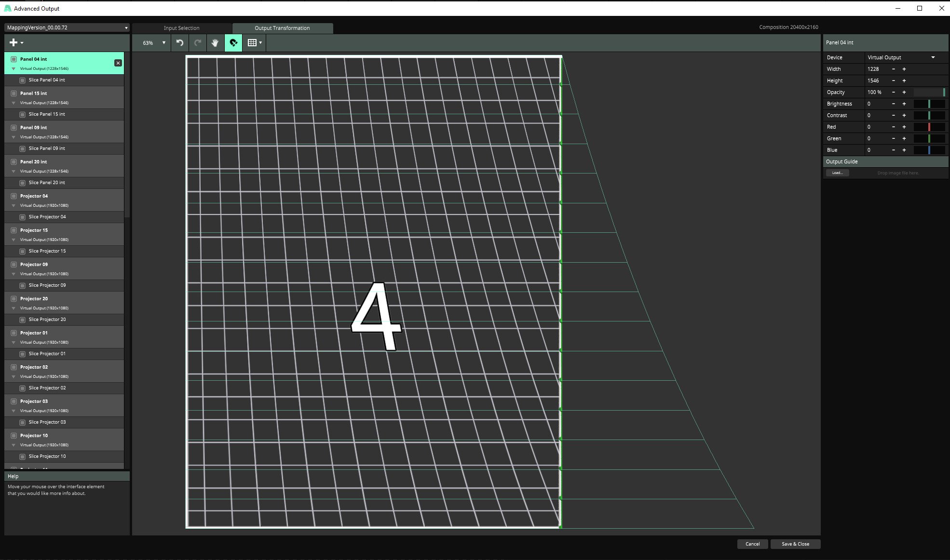Toggle enable box for Projector 09
Viewport: 950px width, 560px height.
click(x=14, y=265)
